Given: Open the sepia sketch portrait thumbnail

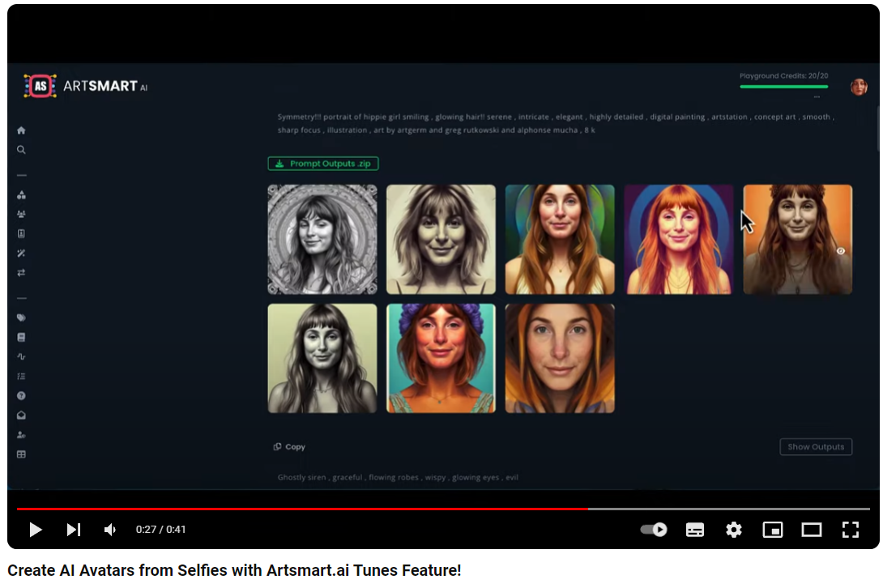Looking at the screenshot, I should (441, 240).
